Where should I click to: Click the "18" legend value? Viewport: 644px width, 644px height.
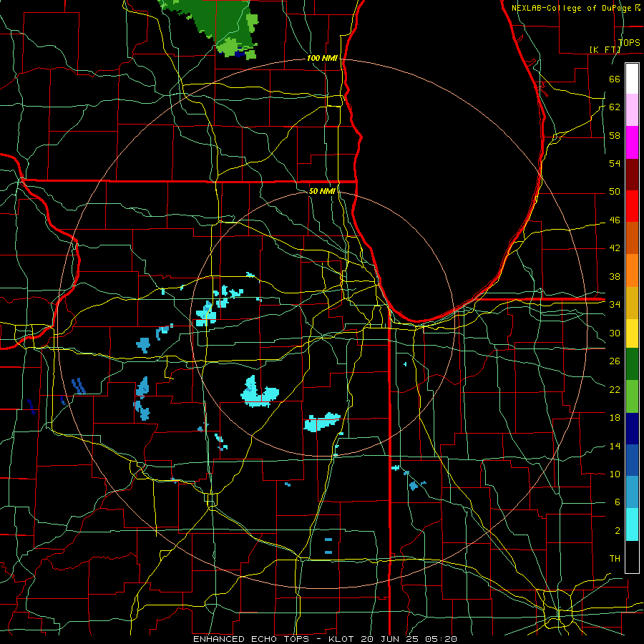click(x=615, y=418)
